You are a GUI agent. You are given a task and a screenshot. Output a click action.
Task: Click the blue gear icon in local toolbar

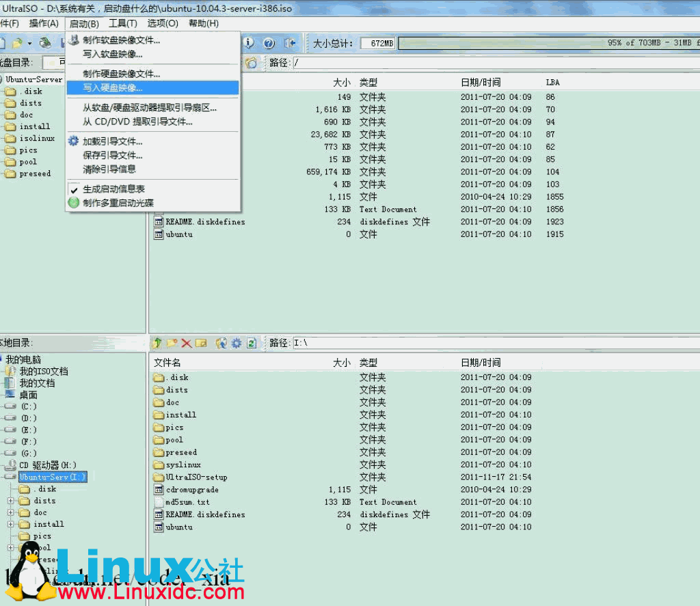coord(236,343)
